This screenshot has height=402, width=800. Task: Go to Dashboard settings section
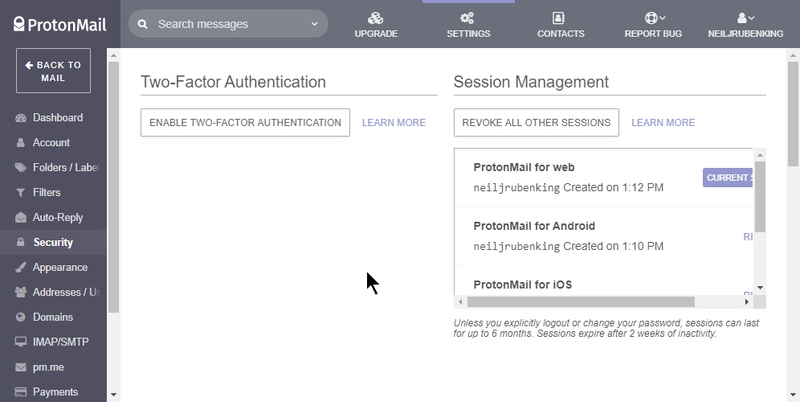58,118
